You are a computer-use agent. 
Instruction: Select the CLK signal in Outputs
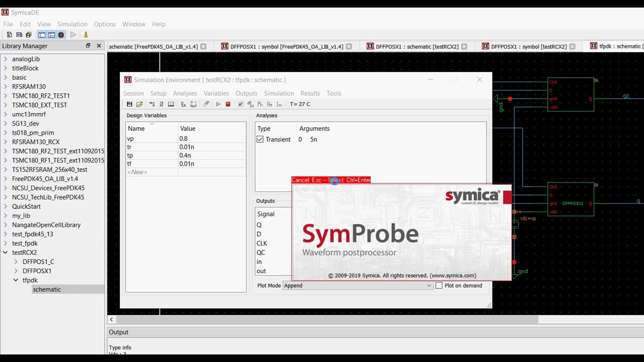point(262,243)
